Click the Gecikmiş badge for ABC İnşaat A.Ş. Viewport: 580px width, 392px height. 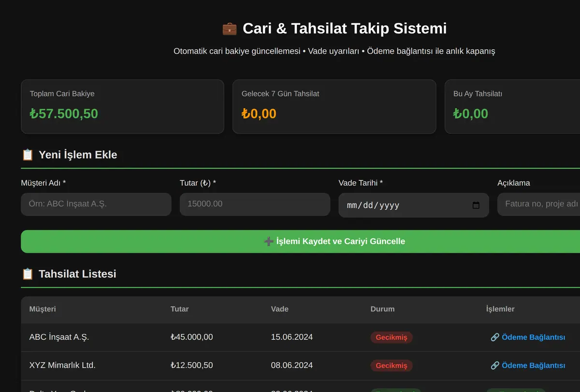(391, 337)
